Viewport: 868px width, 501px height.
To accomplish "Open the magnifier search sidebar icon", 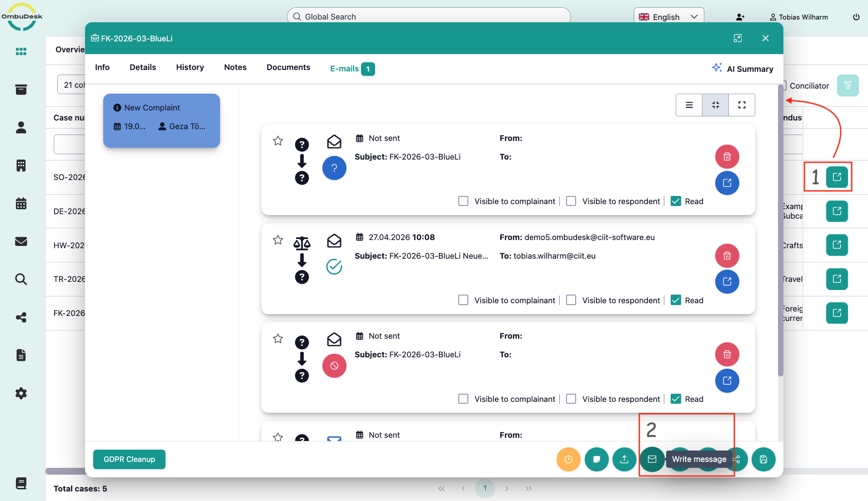I will 21,279.
